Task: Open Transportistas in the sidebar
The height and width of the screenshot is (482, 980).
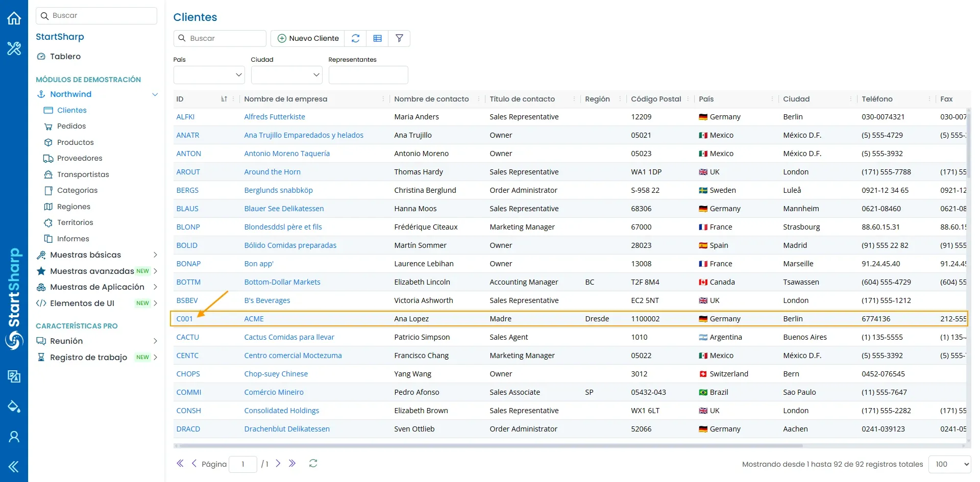Action: point(83,174)
